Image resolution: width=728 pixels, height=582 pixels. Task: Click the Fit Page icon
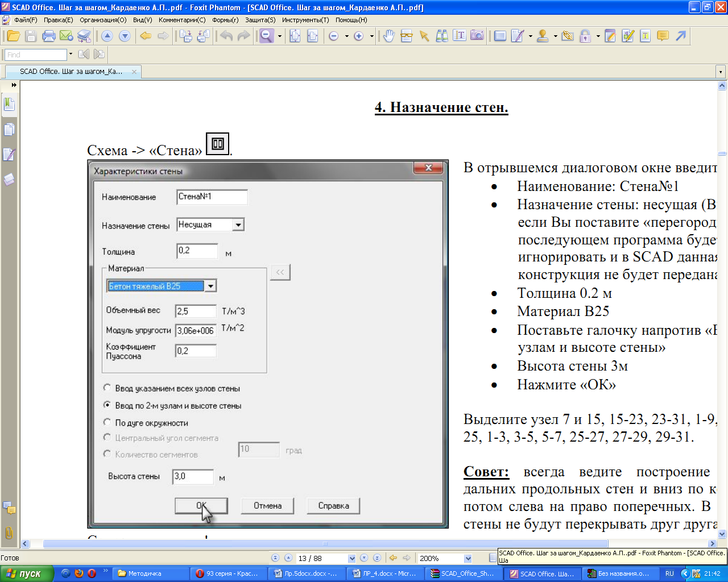295,36
